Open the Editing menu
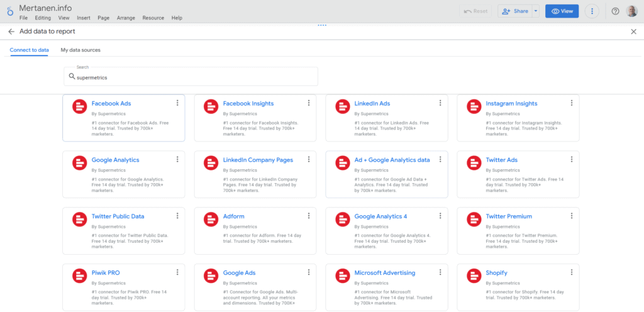This screenshot has width=644, height=312. (x=43, y=18)
